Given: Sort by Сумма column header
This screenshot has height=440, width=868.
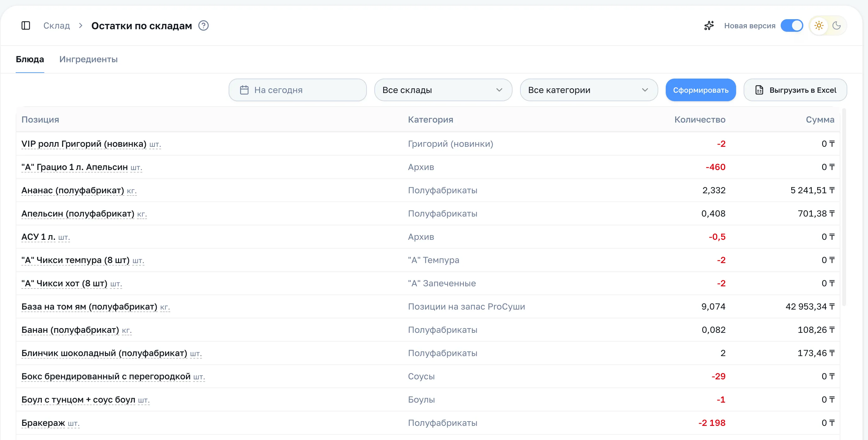Looking at the screenshot, I should (820, 120).
